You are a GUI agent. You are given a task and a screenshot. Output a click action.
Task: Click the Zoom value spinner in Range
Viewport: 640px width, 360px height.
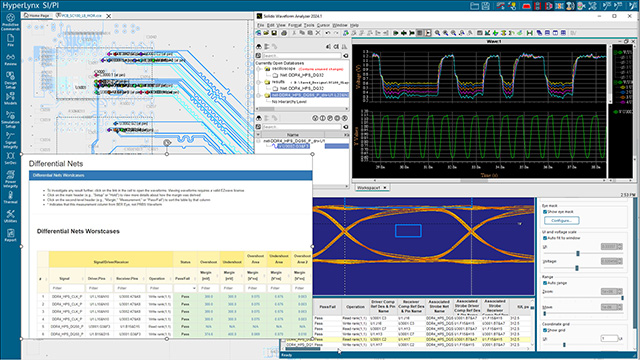tap(611, 291)
